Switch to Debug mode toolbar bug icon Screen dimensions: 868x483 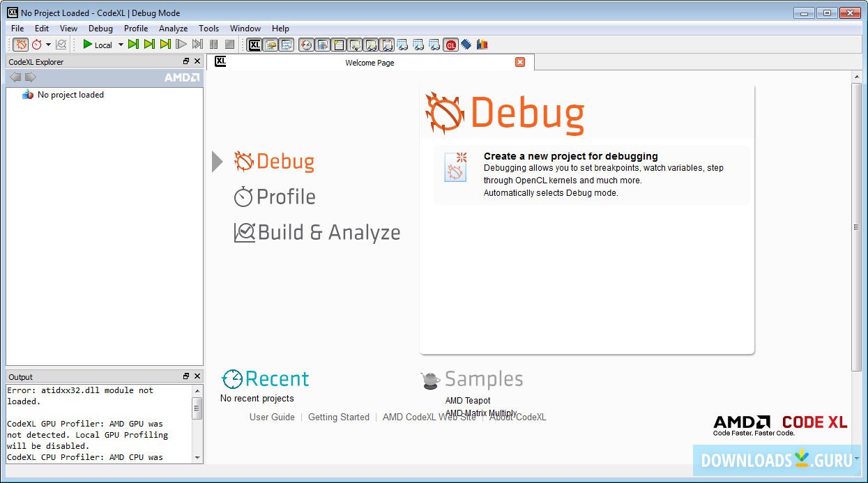click(22, 45)
